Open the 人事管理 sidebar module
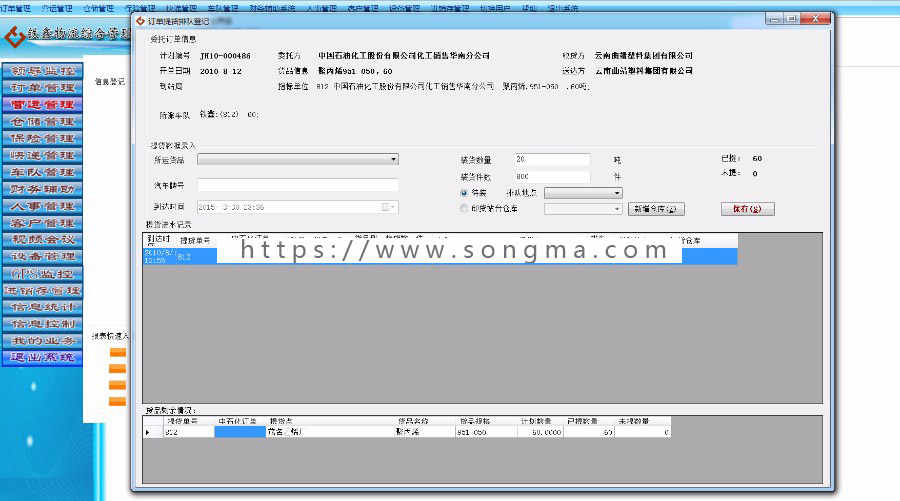This screenshot has height=501, width=900. point(42,206)
